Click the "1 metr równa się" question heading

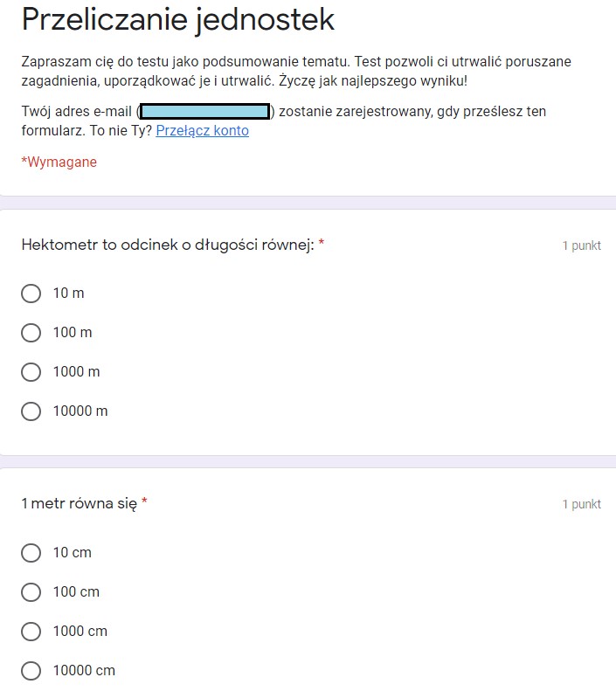[x=80, y=503]
